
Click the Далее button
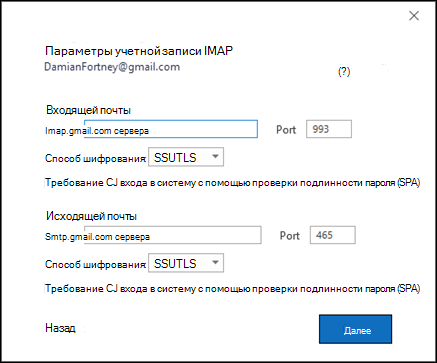coord(355,329)
